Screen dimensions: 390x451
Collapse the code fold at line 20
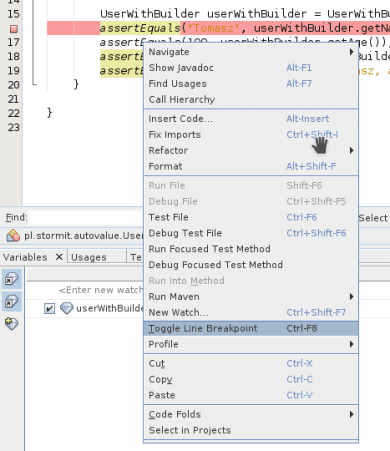click(34, 83)
